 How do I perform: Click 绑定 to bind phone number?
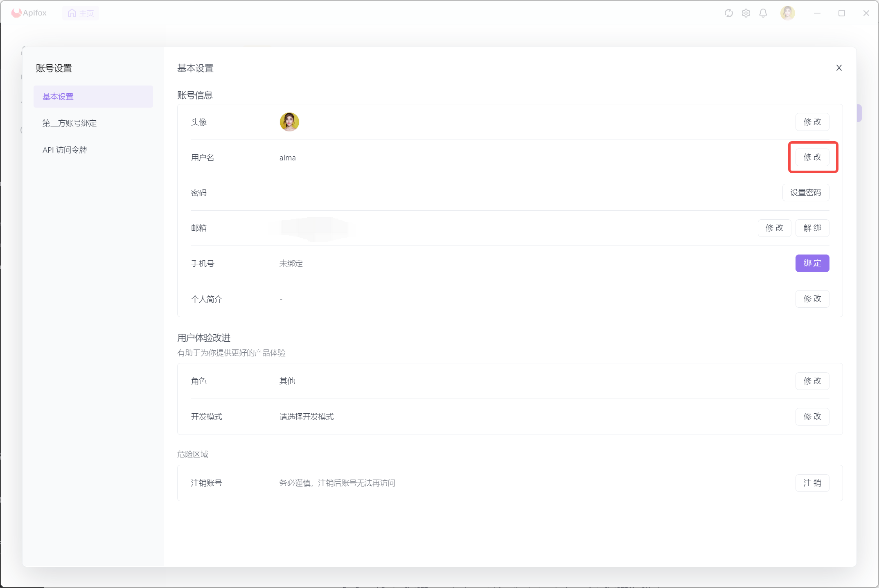pyautogui.click(x=812, y=263)
